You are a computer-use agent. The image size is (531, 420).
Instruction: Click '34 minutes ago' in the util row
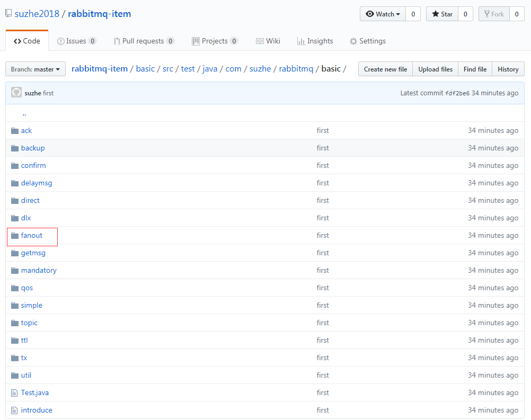click(x=493, y=376)
